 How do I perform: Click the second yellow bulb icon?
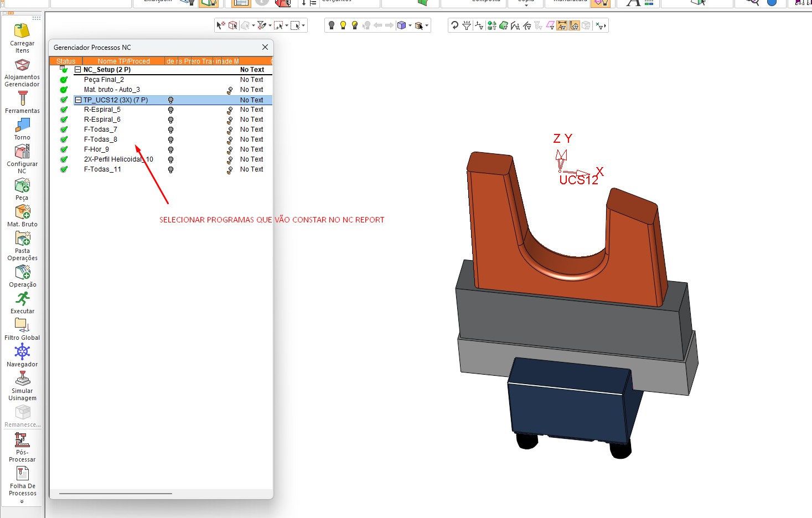click(354, 25)
